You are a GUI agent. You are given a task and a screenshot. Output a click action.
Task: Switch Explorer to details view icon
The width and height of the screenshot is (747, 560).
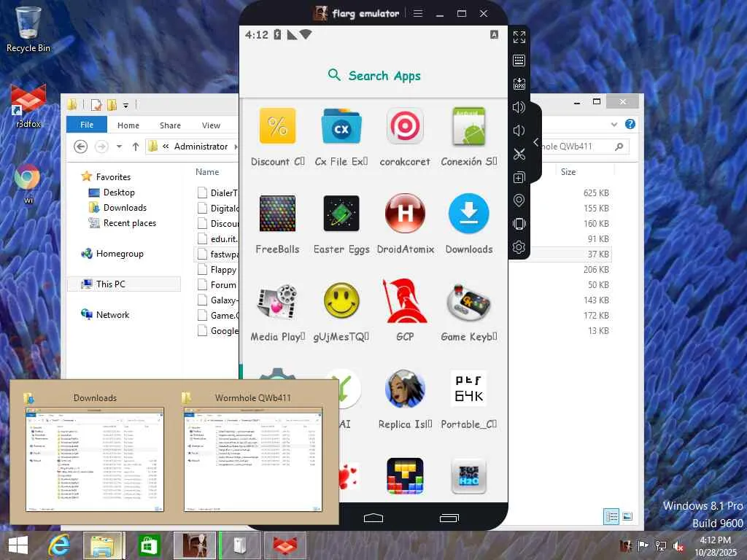[x=611, y=517]
